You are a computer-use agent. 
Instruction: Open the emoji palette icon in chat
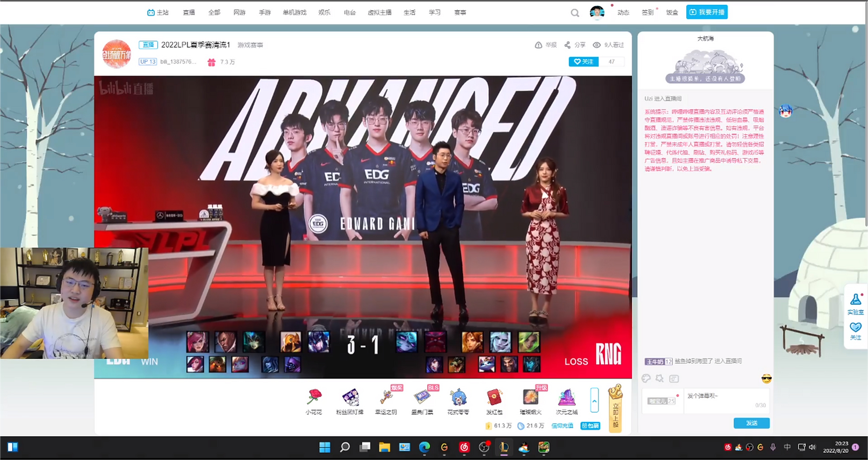[646, 378]
